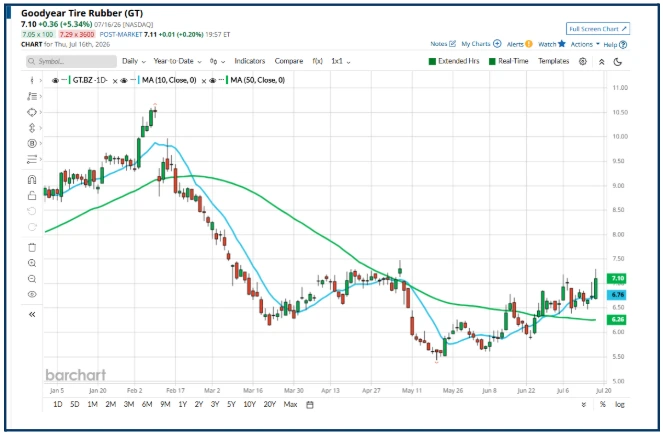The image size is (663, 434).
Task: Open the horizontal lines tool group
Action: [32, 159]
